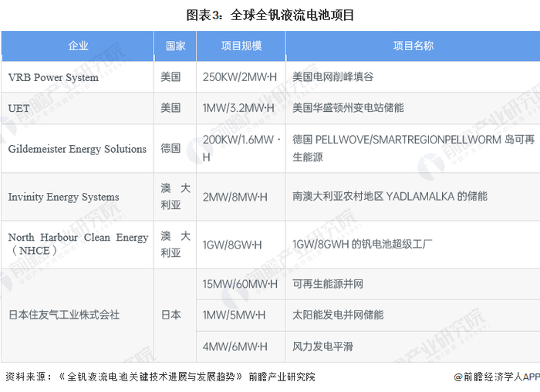
Task: Click 风力发电平滑 project name
Action: coord(322,346)
